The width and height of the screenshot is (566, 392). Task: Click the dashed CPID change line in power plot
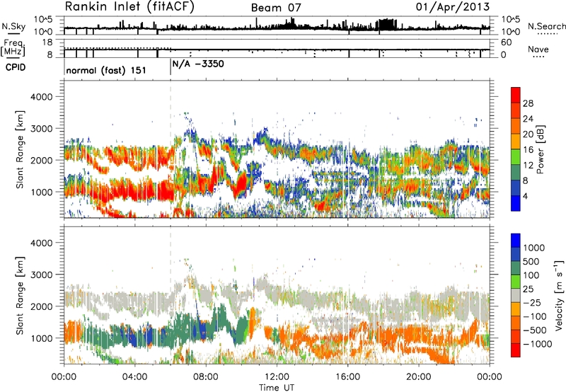click(171, 149)
